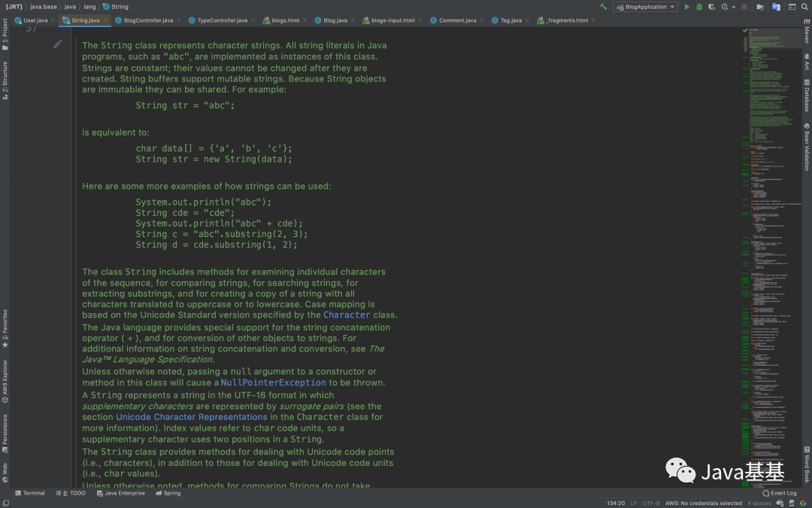
Task: Close the _fragments.html tab
Action: click(593, 20)
